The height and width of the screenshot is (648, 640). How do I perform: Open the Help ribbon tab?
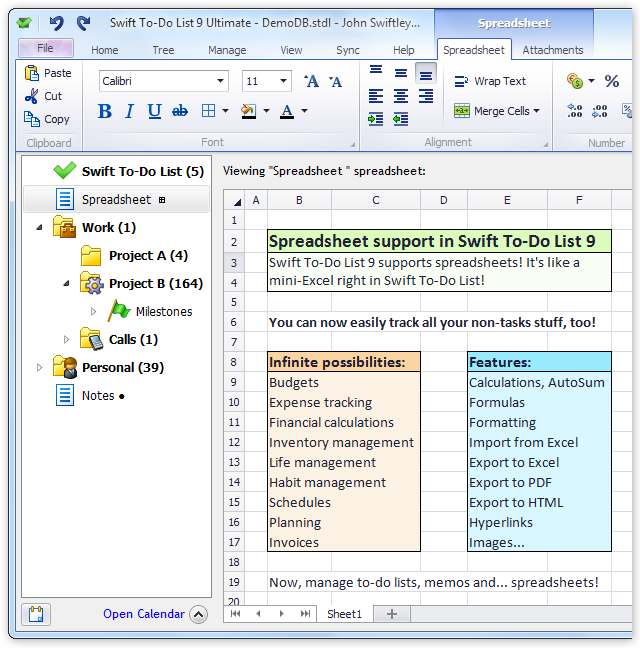(404, 50)
